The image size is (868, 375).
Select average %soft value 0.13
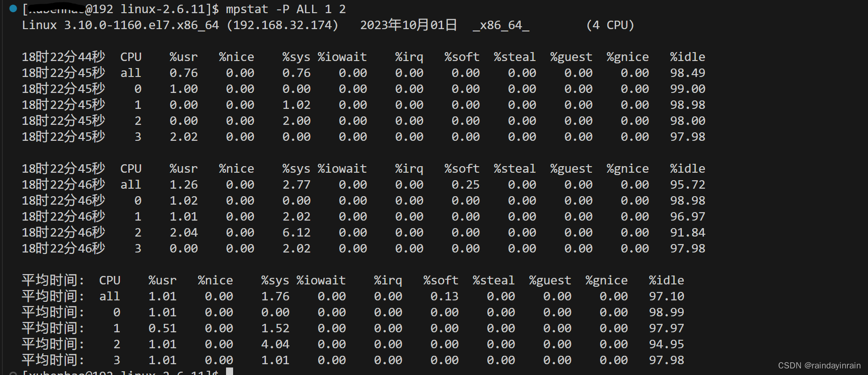tap(445, 296)
